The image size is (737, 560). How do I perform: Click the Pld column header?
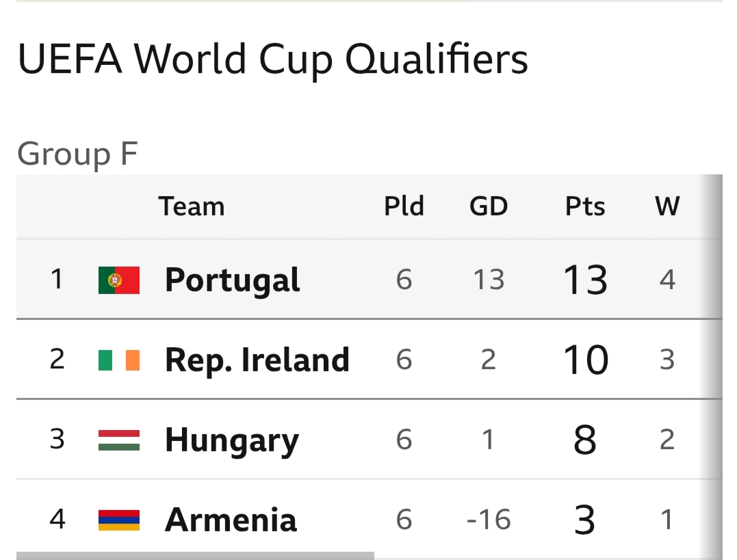pyautogui.click(x=404, y=206)
